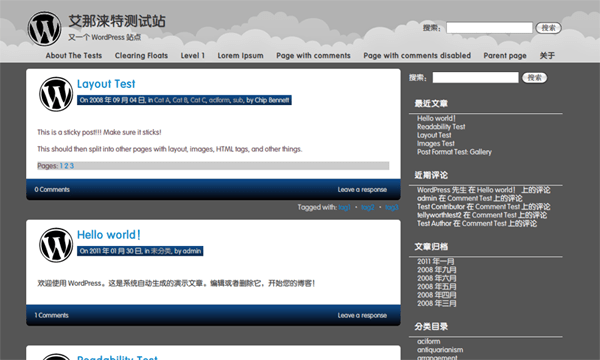Open category Cat A in post meta
Screen dimensions: 600x360
(x=162, y=100)
